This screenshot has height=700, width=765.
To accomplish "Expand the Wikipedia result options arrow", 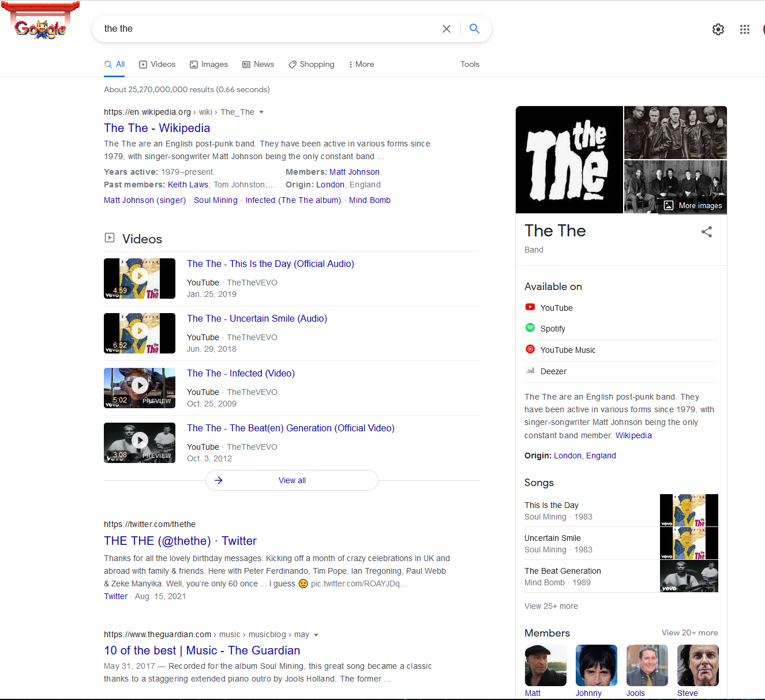I will (x=261, y=112).
